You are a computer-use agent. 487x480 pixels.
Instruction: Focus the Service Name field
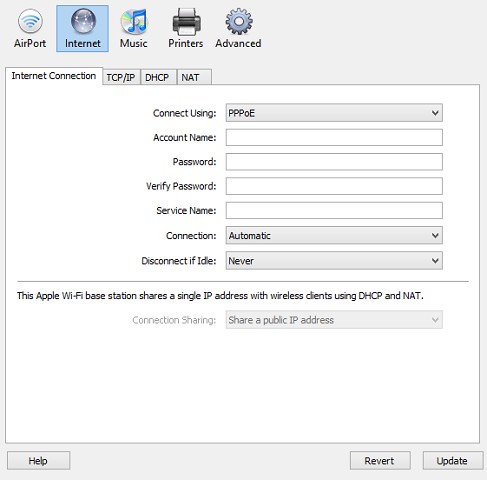click(x=334, y=211)
